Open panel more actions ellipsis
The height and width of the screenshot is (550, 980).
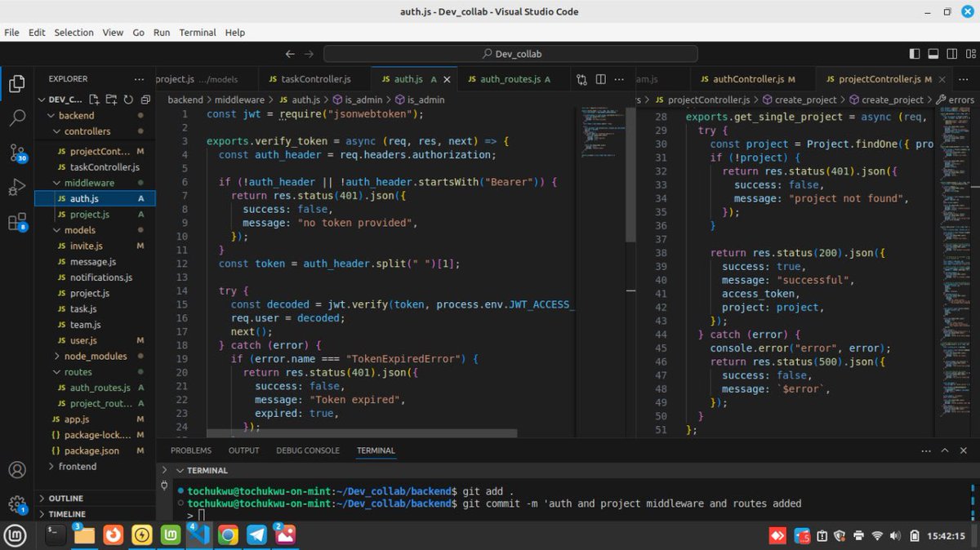(x=924, y=450)
